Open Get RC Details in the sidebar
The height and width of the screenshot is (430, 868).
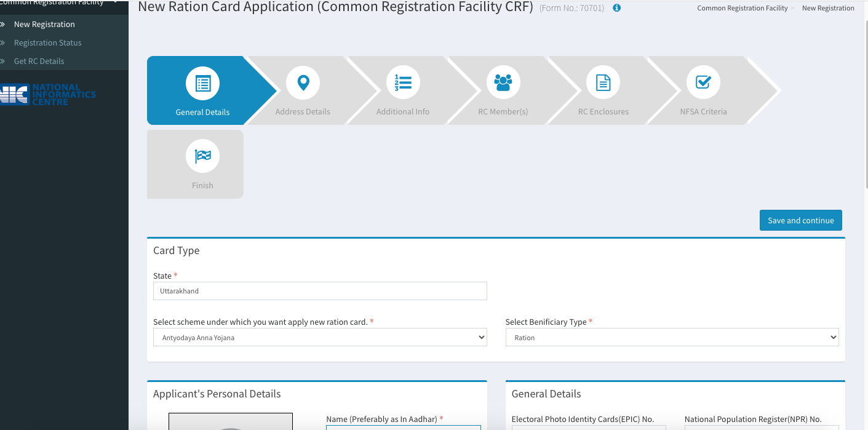(39, 62)
